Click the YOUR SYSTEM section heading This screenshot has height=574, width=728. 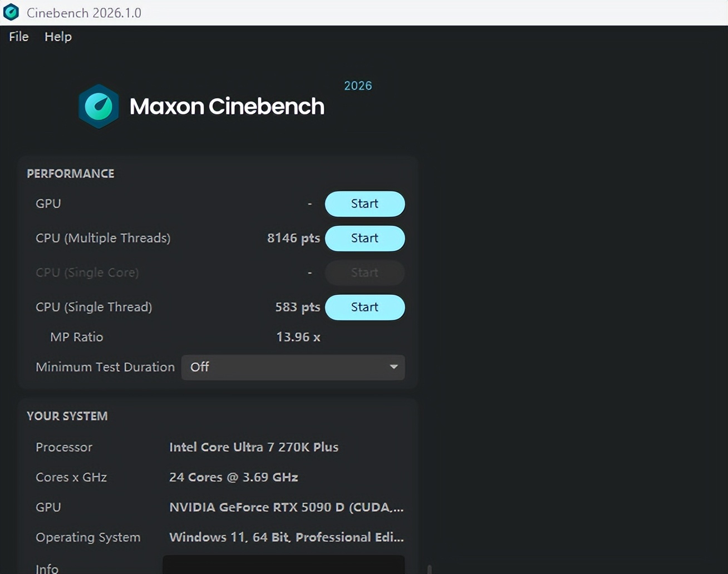(67, 416)
